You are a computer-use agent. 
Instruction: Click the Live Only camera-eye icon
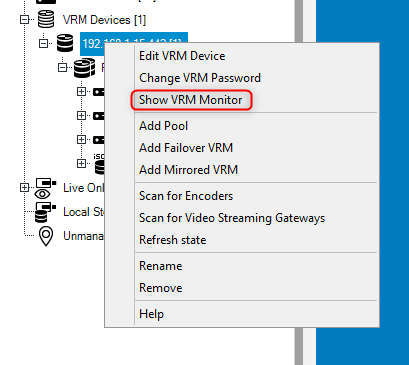45,188
